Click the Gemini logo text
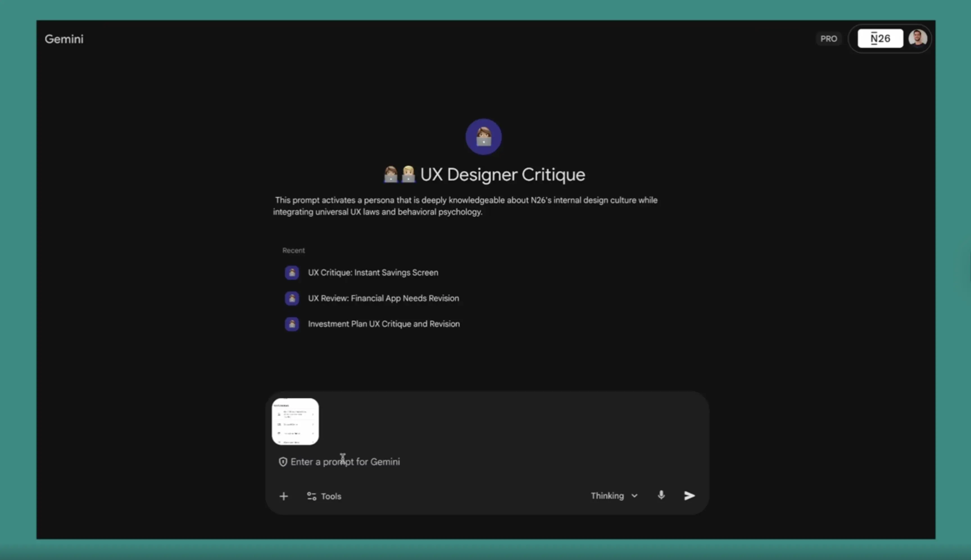The width and height of the screenshot is (971, 560). [64, 39]
